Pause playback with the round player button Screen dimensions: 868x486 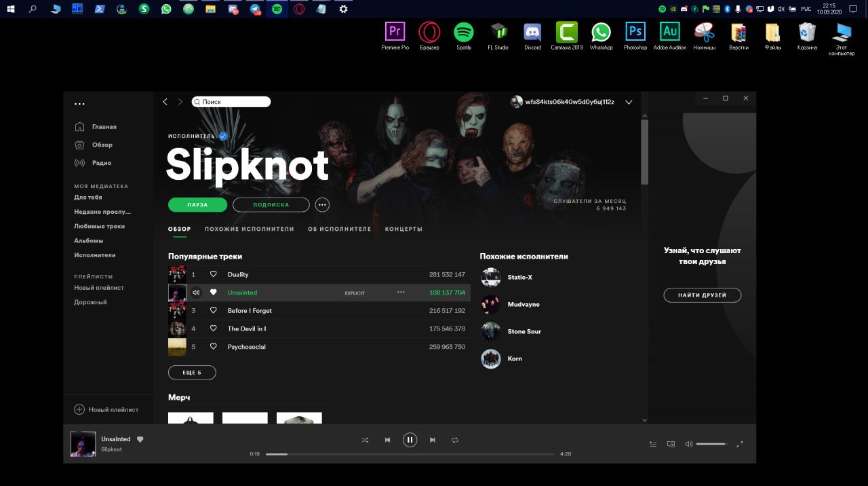pos(410,440)
